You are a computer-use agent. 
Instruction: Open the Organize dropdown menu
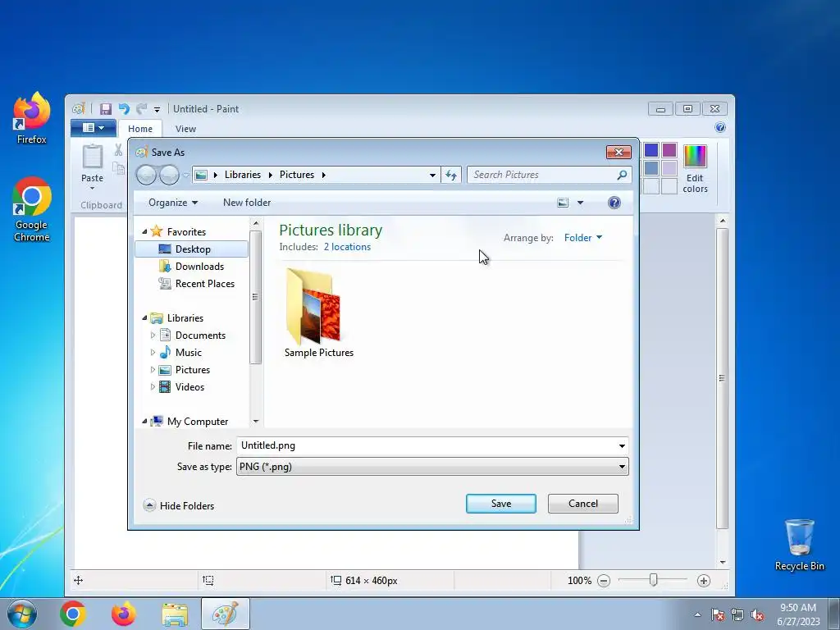click(172, 203)
